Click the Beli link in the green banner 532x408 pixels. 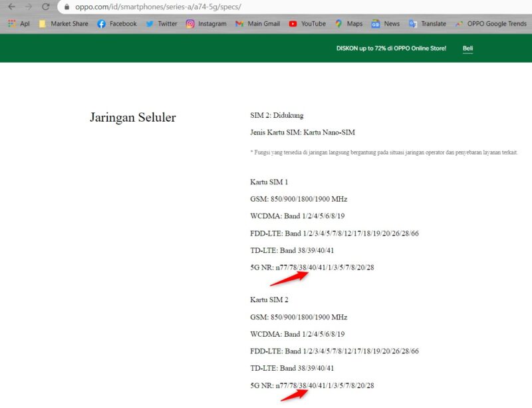(467, 49)
